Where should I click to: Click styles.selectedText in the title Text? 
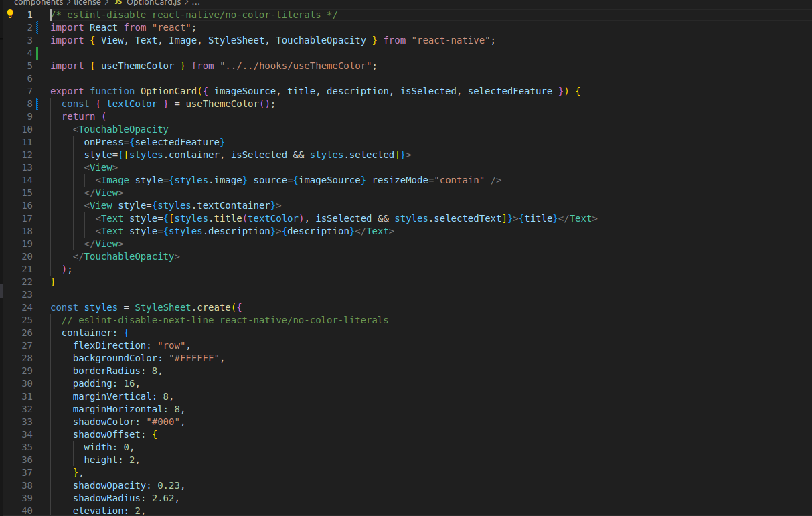(x=448, y=218)
